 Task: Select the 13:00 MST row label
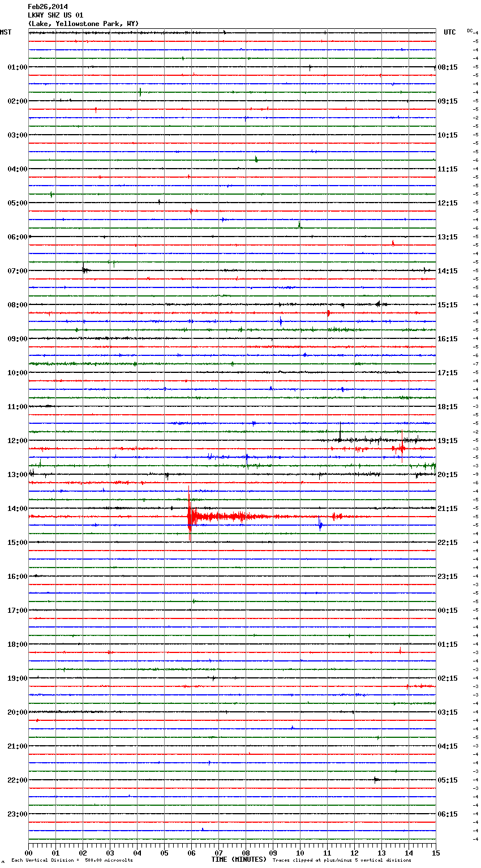click(18, 475)
